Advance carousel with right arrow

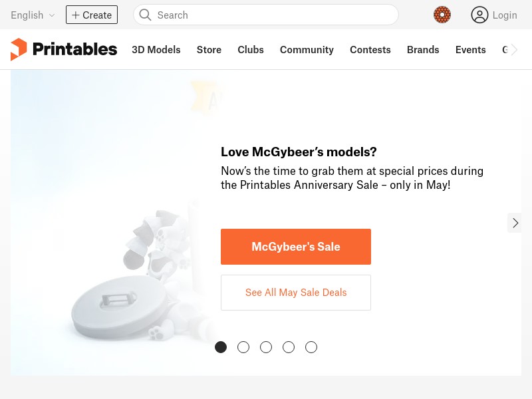click(x=515, y=223)
